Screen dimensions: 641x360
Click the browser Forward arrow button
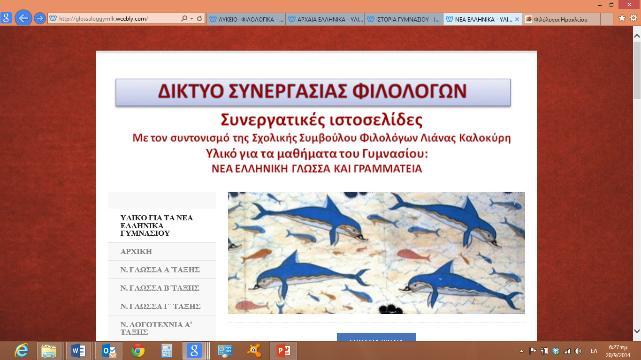click(40, 18)
